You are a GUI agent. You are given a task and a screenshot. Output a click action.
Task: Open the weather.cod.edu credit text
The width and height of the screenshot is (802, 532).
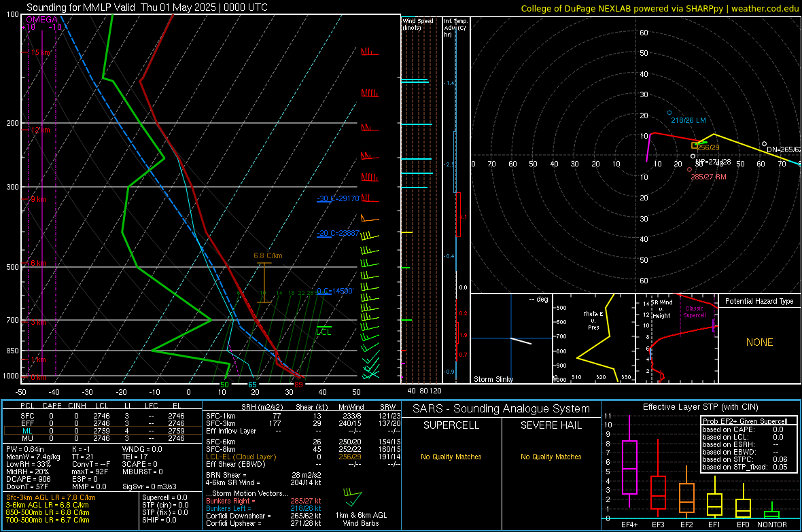coord(660,8)
